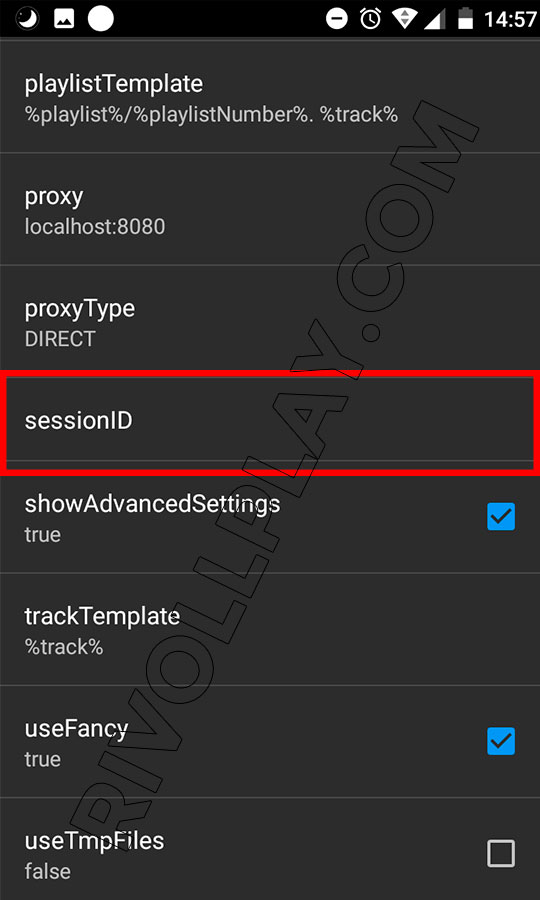Tap the battery icon in status bar
This screenshot has width=540, height=900.
(465, 19)
